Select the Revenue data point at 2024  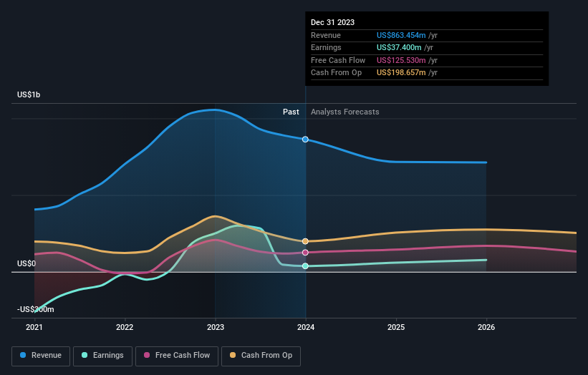[305, 140]
